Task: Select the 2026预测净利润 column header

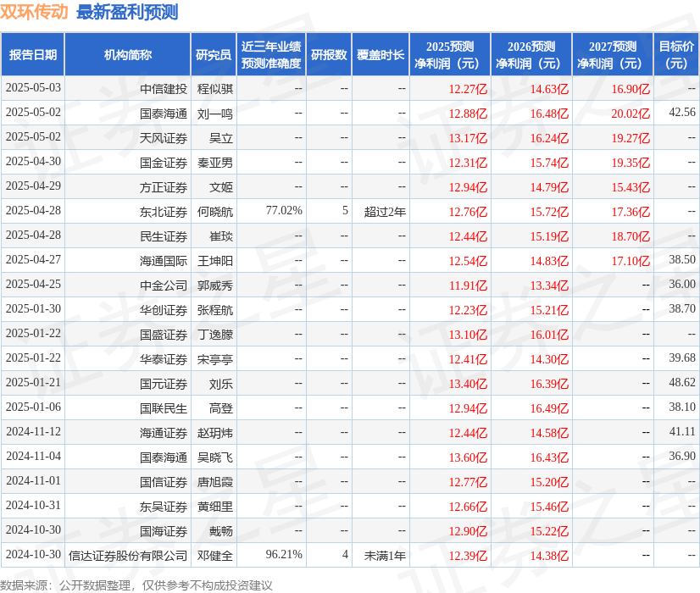Action: coord(531,54)
